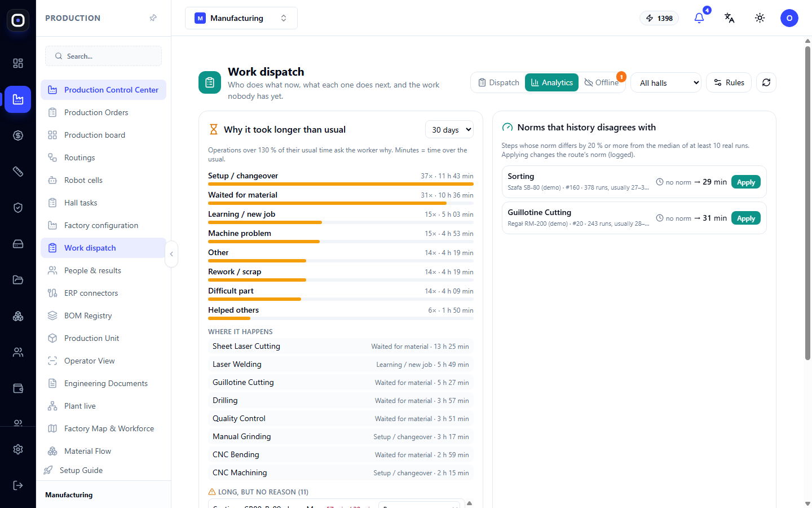Open the All halls dropdown
The image size is (812, 508).
click(666, 83)
